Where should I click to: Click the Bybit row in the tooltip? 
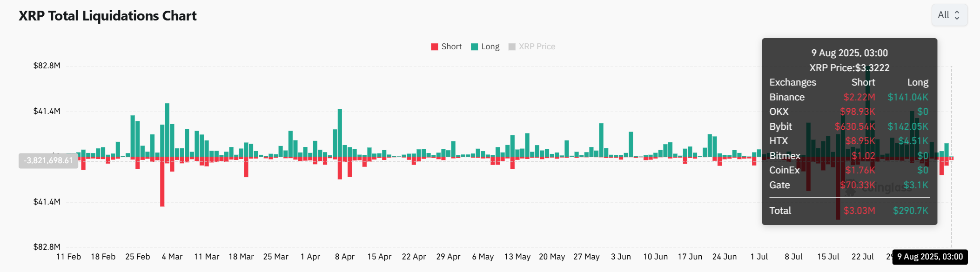(849, 126)
